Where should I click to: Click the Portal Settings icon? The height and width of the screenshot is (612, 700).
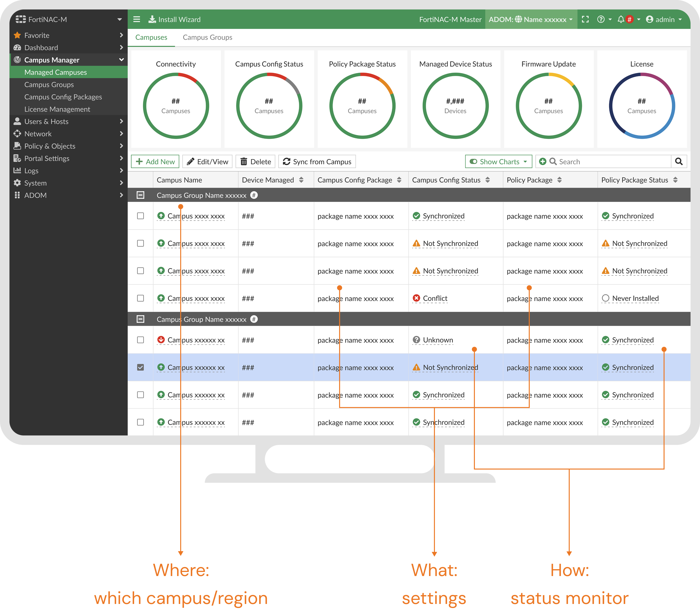(x=17, y=158)
